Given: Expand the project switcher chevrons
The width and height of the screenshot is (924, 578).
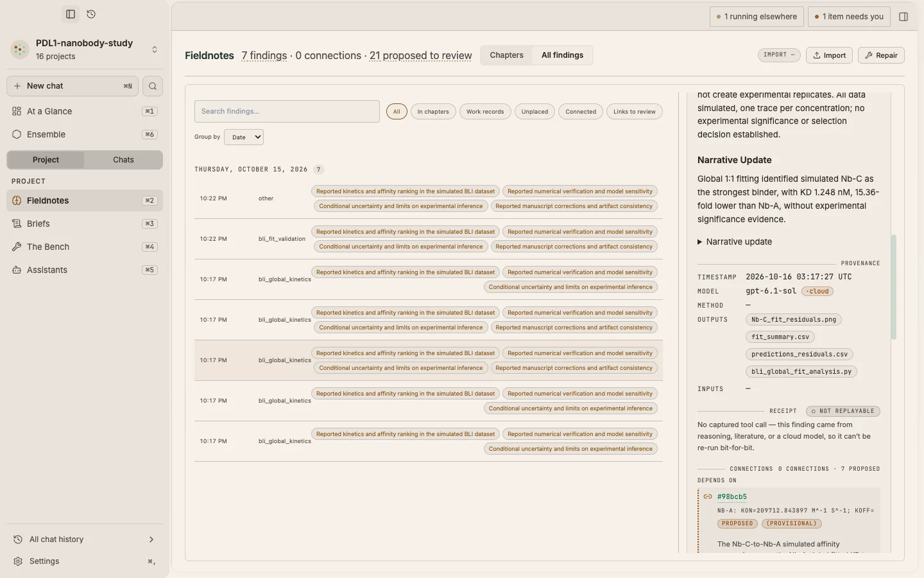Looking at the screenshot, I should [x=155, y=49].
